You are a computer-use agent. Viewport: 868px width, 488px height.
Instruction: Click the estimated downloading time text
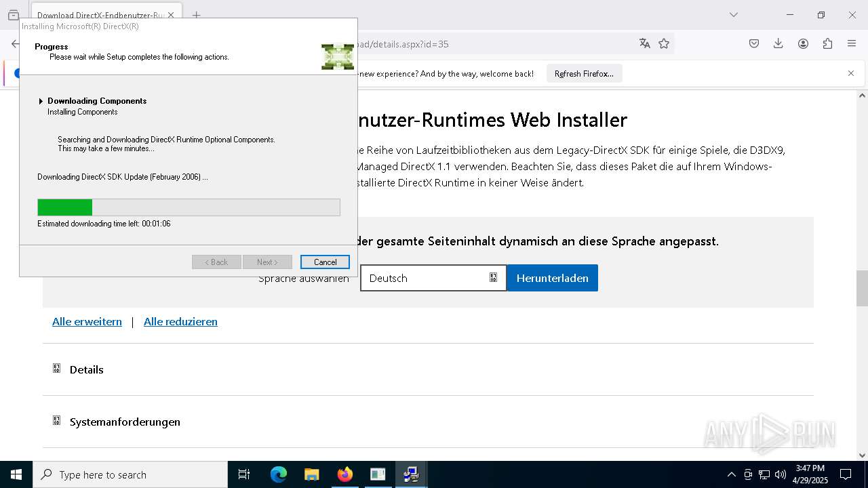click(x=104, y=224)
